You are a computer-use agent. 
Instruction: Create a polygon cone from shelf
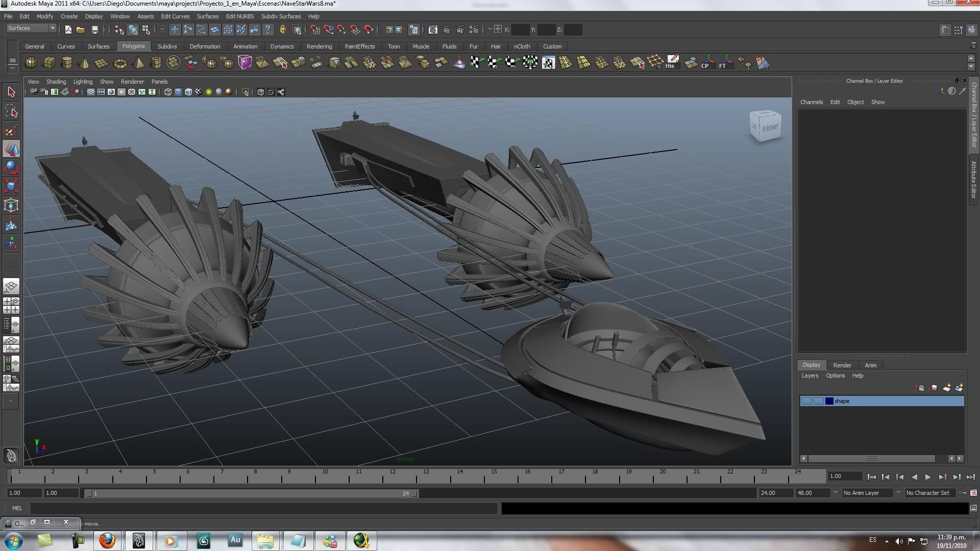tap(85, 63)
